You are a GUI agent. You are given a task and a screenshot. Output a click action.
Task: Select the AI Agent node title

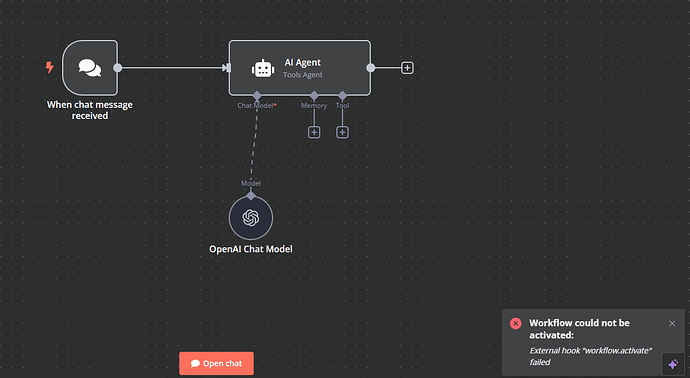(x=302, y=62)
